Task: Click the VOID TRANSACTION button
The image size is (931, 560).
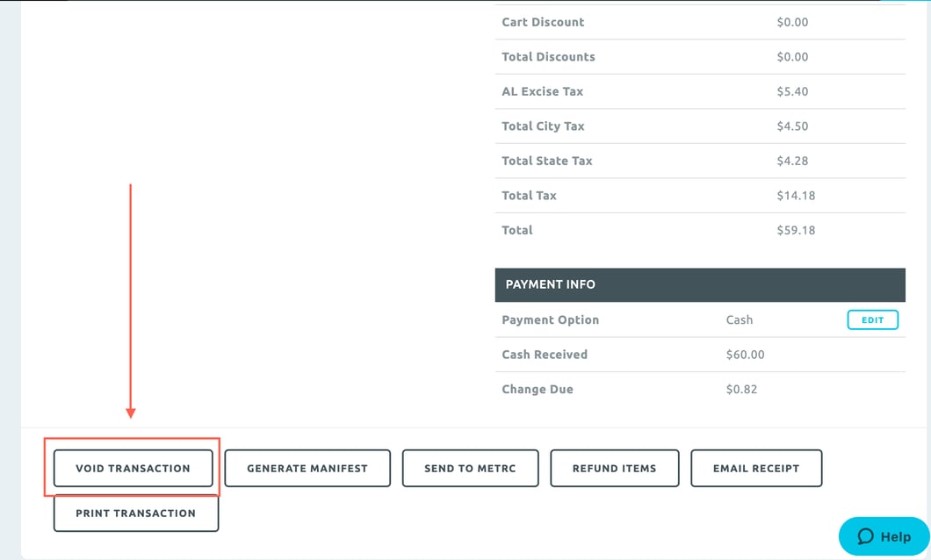Action: 133,468
